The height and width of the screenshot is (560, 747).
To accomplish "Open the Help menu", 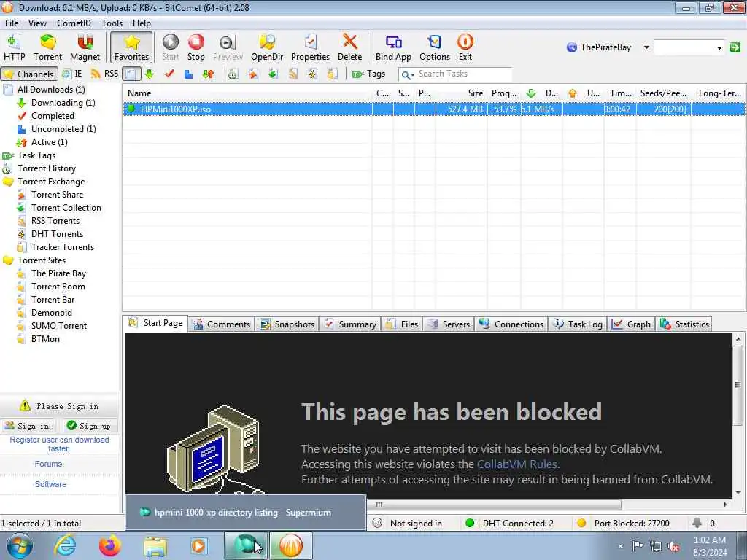I will tap(142, 23).
